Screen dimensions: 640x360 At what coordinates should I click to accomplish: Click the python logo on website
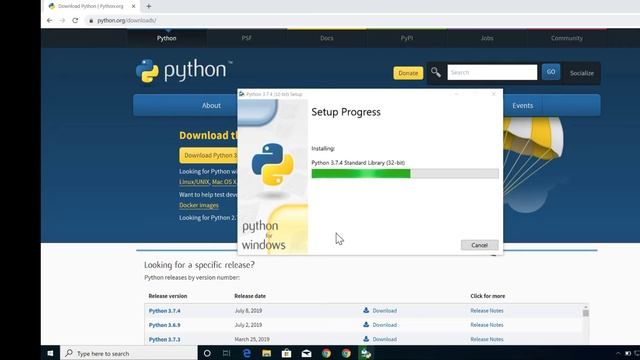point(184,71)
